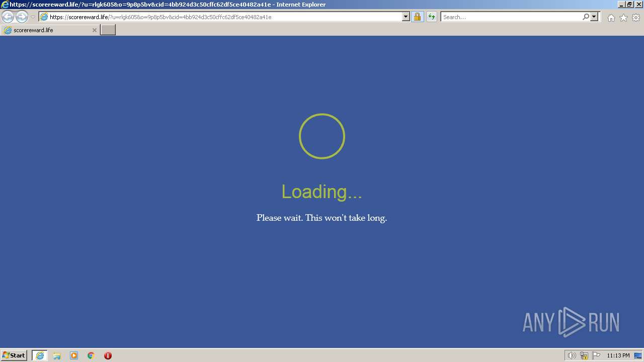Screen dimensions: 644x362
Task: Minimize the Internet Explorer window
Action: click(621, 4)
